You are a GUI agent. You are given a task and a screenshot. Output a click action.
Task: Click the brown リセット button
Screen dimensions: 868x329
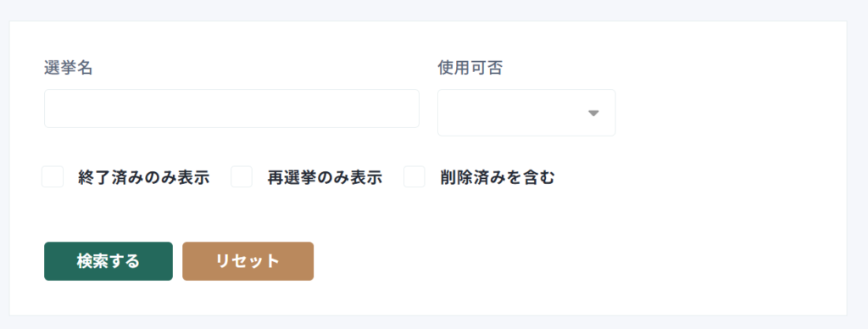248,261
